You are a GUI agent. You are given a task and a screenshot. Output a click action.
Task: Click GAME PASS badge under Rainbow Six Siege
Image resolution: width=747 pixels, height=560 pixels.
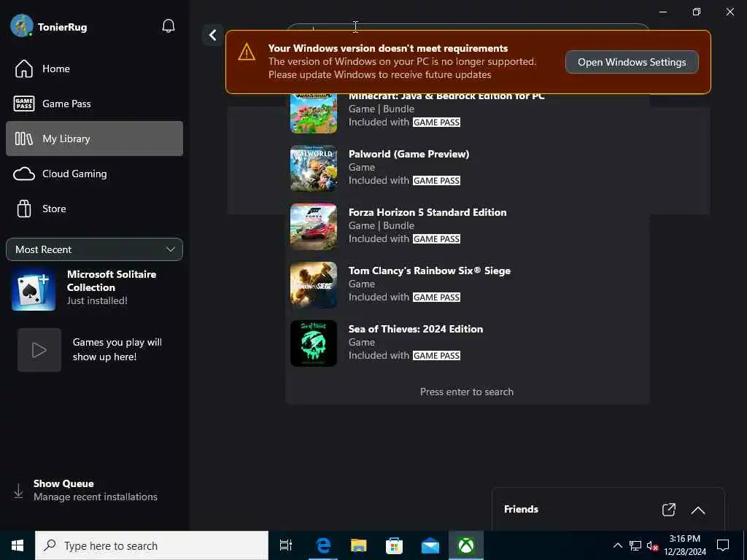pyautogui.click(x=436, y=297)
